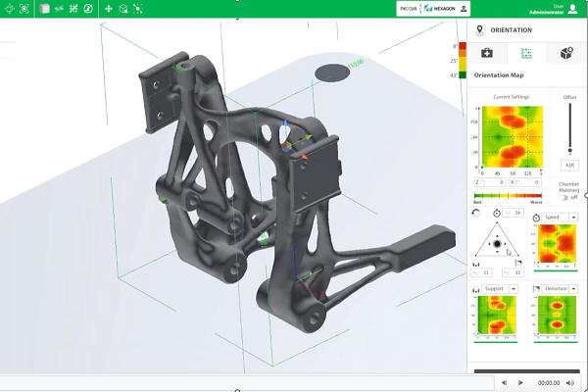This screenshot has width=588, height=392.
Task: Click the overhang angle color legend bar
Action: click(463, 61)
